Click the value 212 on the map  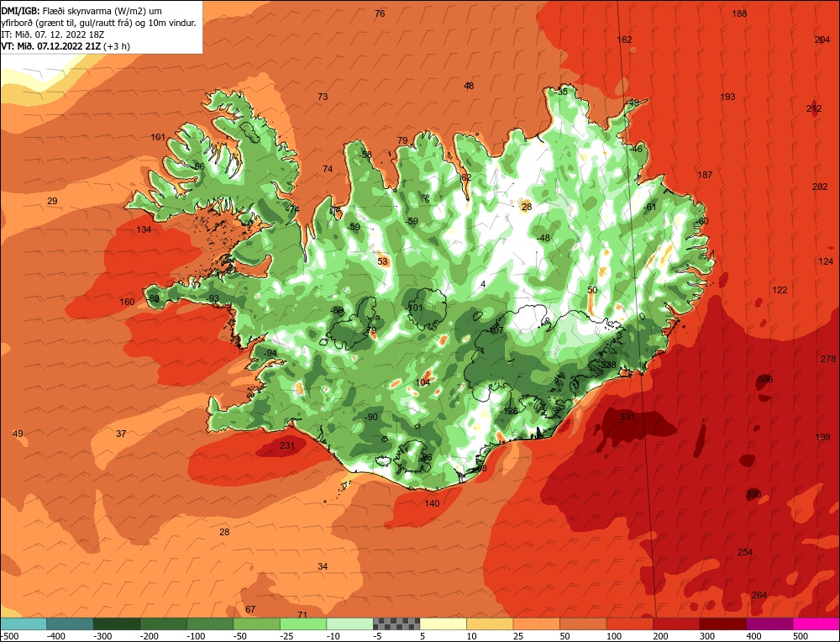pyautogui.click(x=814, y=108)
